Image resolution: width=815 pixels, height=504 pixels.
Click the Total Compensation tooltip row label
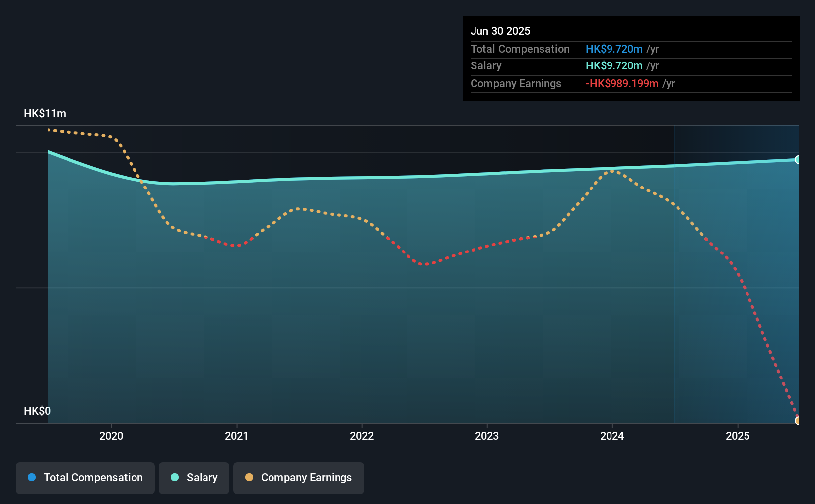520,49
